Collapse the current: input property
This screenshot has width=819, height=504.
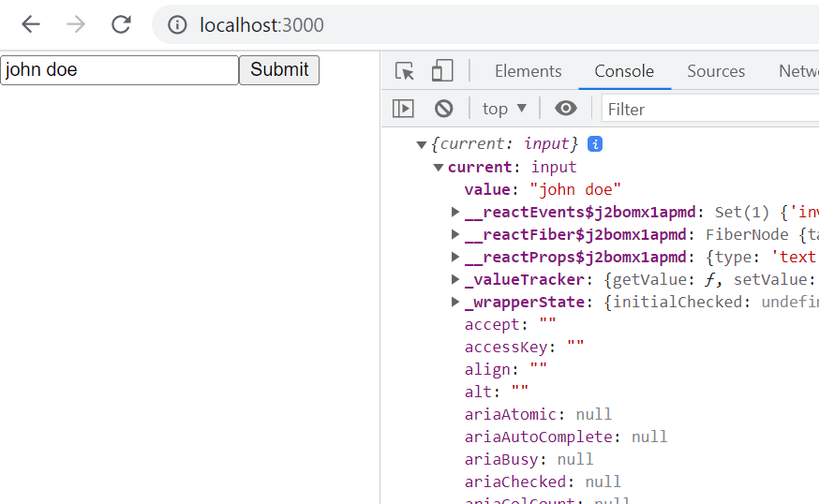click(439, 168)
